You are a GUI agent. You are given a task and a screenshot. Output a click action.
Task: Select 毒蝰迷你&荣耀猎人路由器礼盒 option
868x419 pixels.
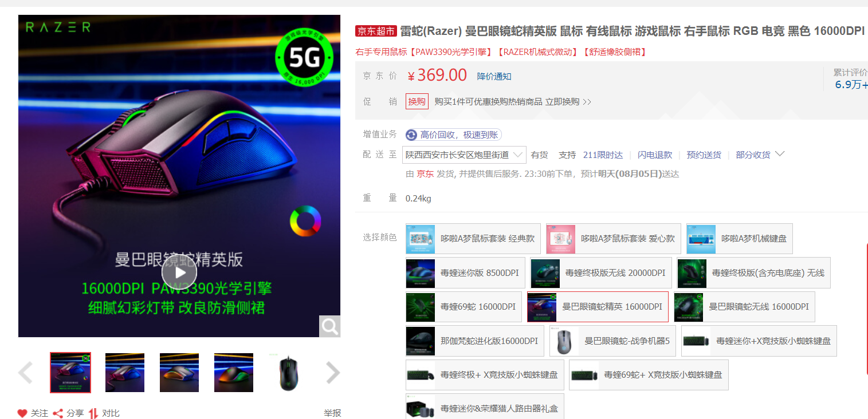[x=485, y=406]
